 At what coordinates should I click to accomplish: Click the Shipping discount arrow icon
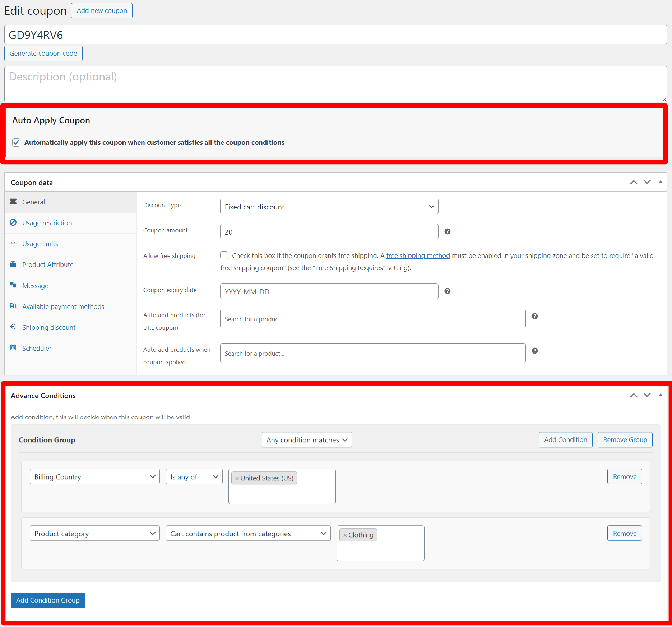(x=13, y=327)
